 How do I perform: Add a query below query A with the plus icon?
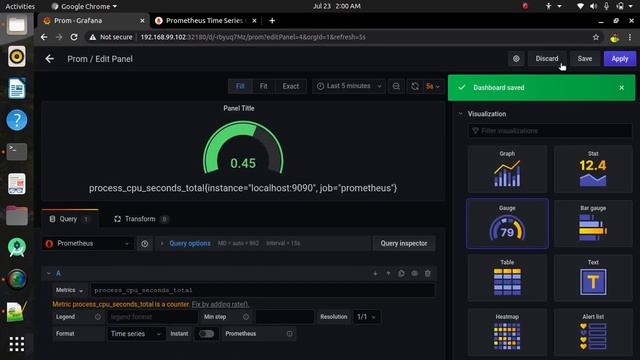(375, 273)
